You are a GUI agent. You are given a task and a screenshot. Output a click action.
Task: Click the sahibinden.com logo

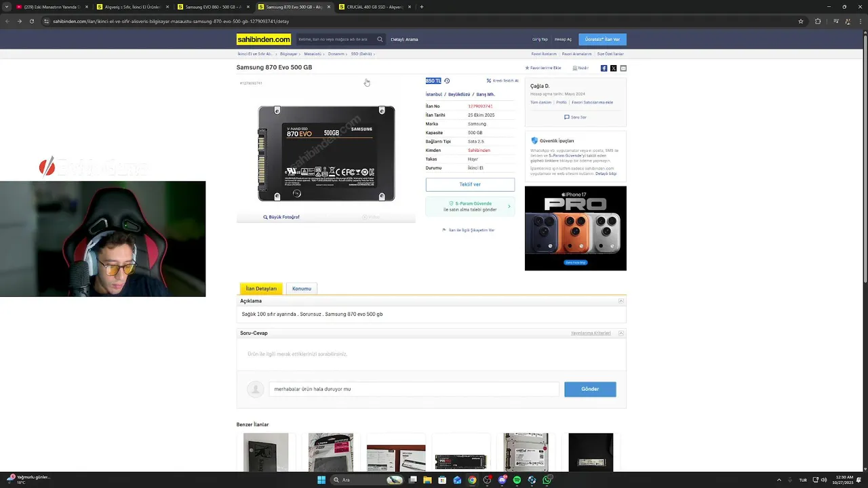coord(264,39)
